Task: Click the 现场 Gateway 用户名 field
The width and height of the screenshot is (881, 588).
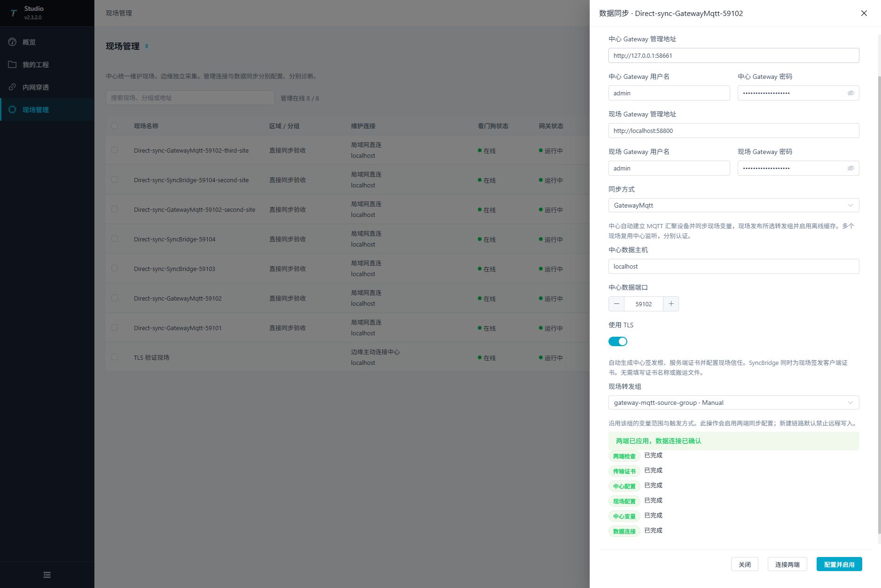Action: click(669, 168)
